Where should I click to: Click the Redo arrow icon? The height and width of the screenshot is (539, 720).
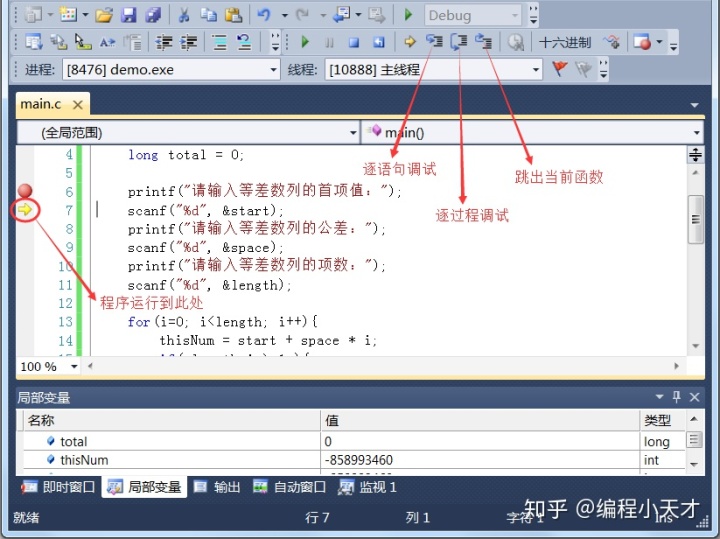click(x=303, y=15)
